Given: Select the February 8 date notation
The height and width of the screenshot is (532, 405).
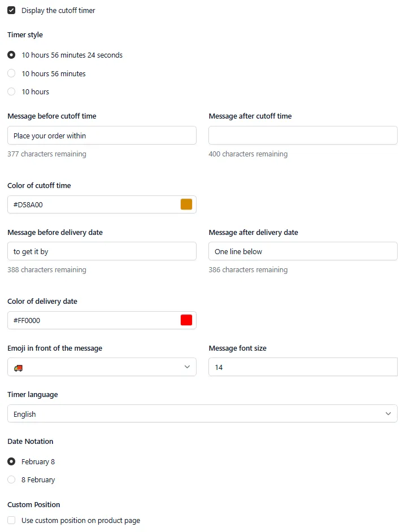Looking at the screenshot, I should [x=11, y=461].
